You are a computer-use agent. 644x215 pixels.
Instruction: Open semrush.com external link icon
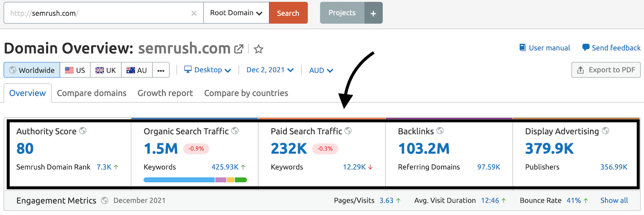click(239, 49)
